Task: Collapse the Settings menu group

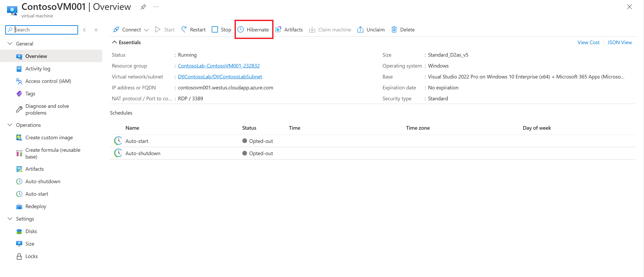Action: click(x=10, y=219)
